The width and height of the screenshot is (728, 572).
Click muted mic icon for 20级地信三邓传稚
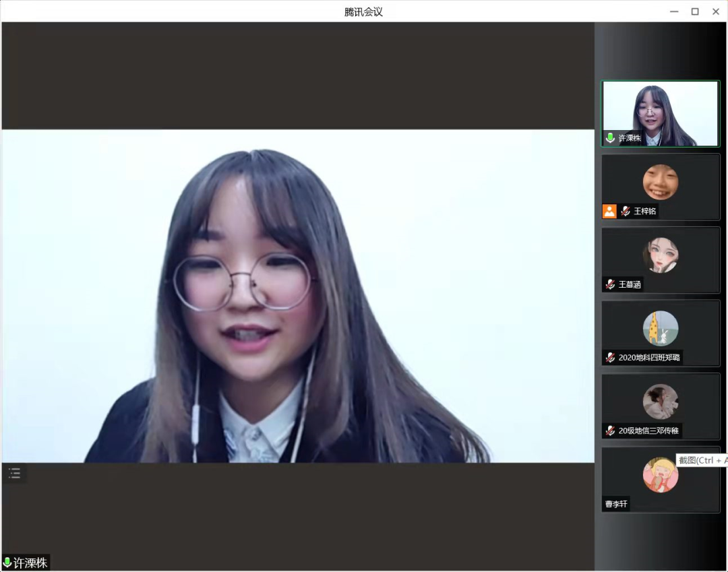(x=610, y=431)
